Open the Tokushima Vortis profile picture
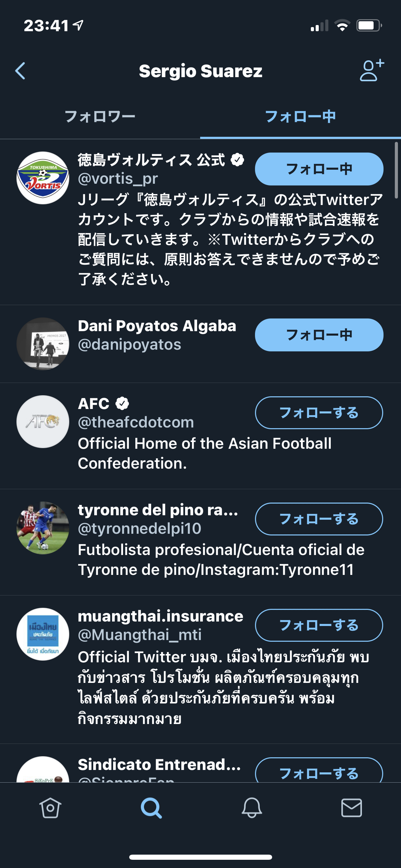Screen dimensions: 401x868 point(43,178)
